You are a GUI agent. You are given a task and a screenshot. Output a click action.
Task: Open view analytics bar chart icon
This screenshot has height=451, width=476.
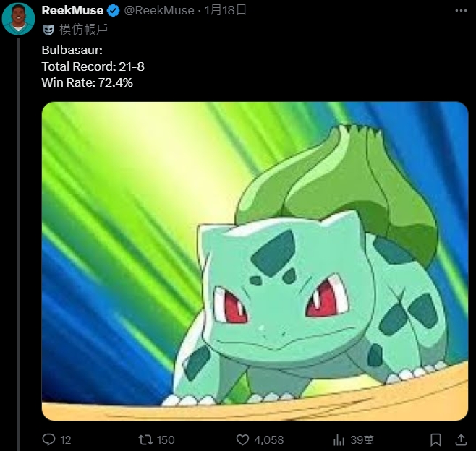tap(339, 439)
